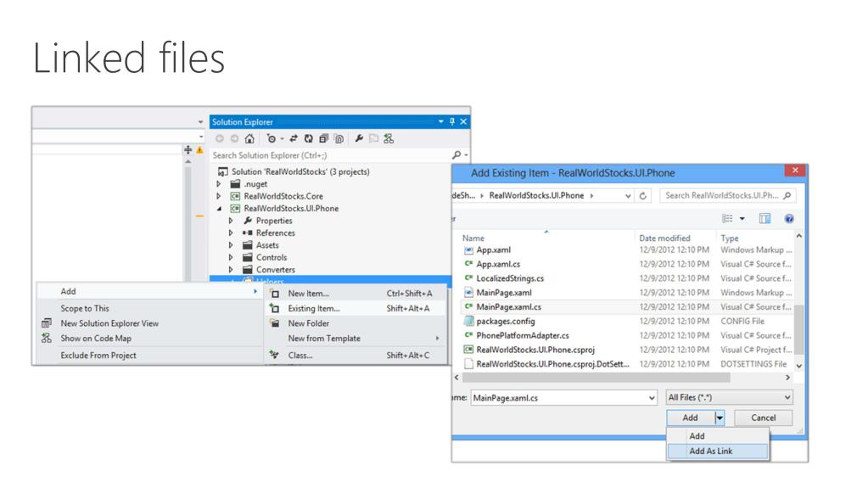The height and width of the screenshot is (488, 868).
Task: Expand the RealWorldStocks.Core project
Action: coord(219,196)
